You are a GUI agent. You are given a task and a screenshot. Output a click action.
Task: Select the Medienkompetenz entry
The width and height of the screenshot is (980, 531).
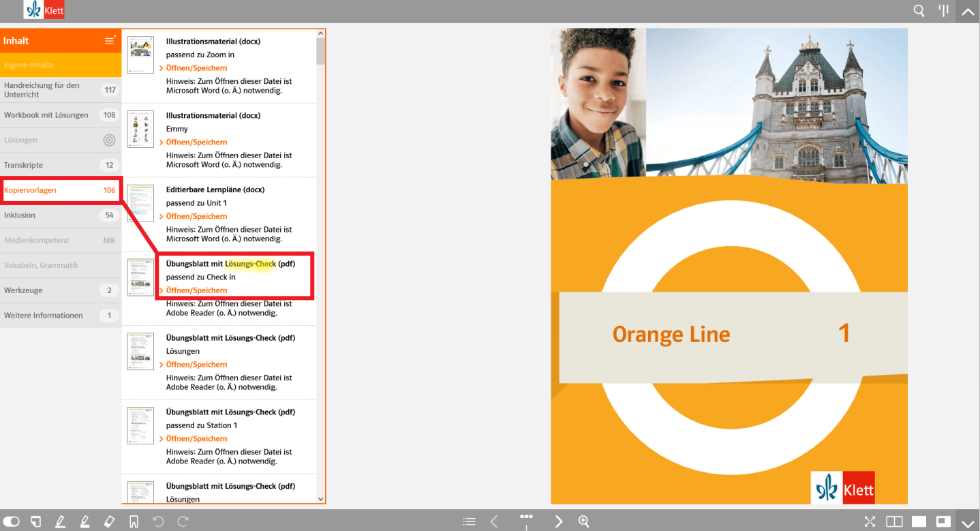[x=61, y=240]
